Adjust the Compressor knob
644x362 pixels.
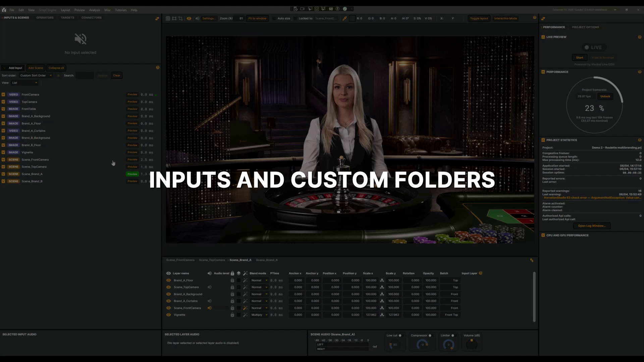point(422,344)
